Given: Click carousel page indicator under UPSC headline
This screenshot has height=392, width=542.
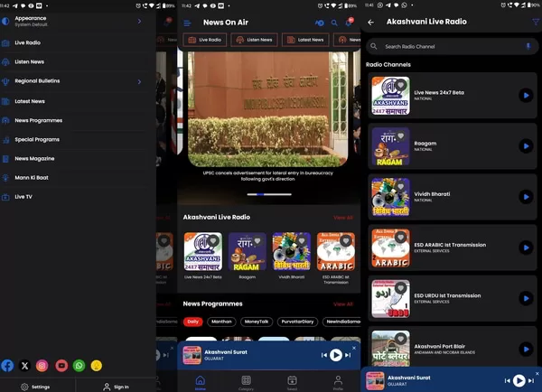Looking at the screenshot, I should (x=269, y=194).
